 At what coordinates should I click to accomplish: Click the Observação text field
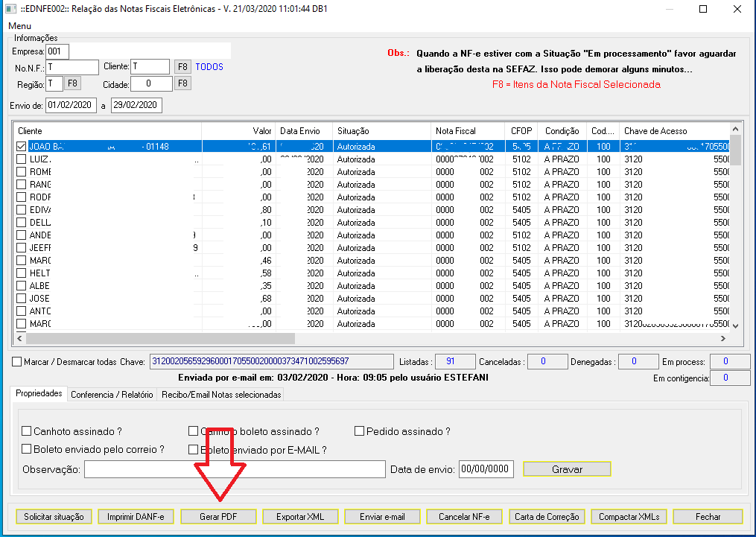click(x=235, y=469)
